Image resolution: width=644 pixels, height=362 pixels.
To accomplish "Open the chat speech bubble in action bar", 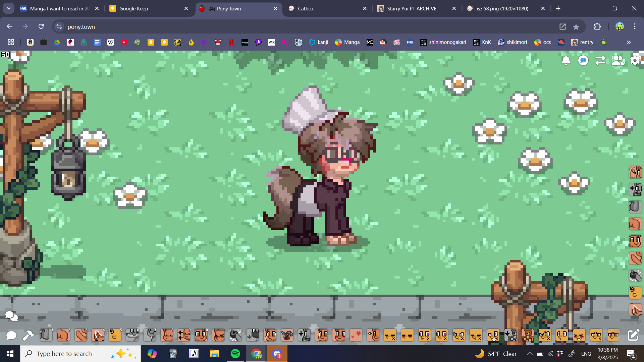I will click(11, 335).
